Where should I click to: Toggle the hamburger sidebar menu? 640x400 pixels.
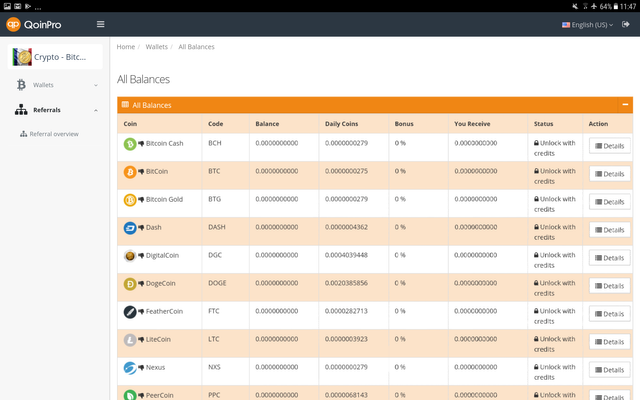coord(100,24)
